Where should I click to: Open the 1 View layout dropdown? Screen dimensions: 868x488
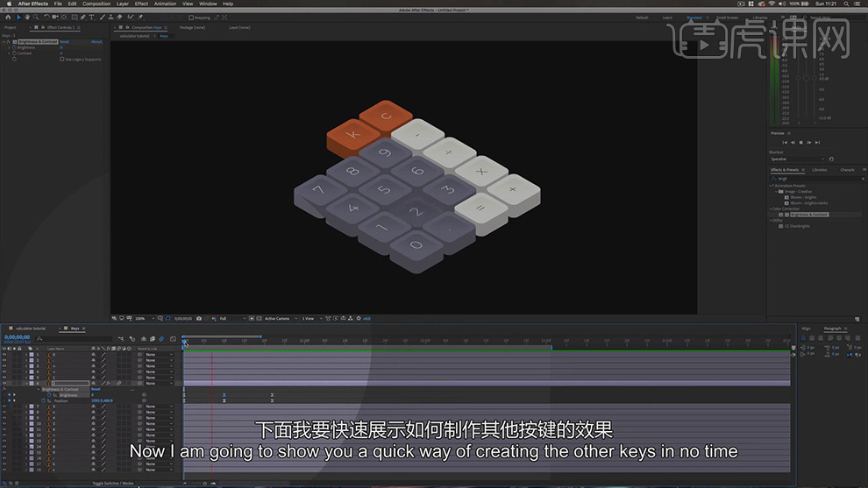pyautogui.click(x=311, y=319)
